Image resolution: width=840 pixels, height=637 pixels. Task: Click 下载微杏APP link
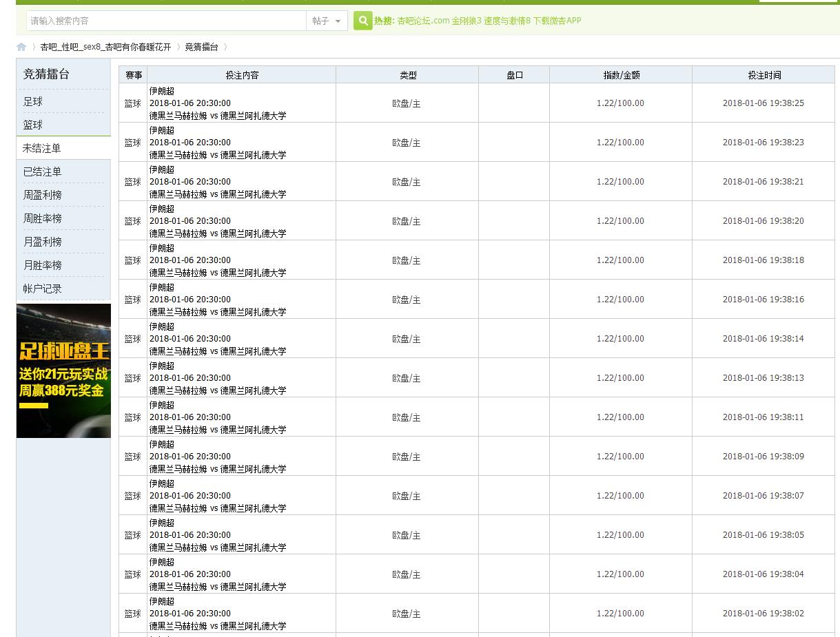click(x=557, y=21)
